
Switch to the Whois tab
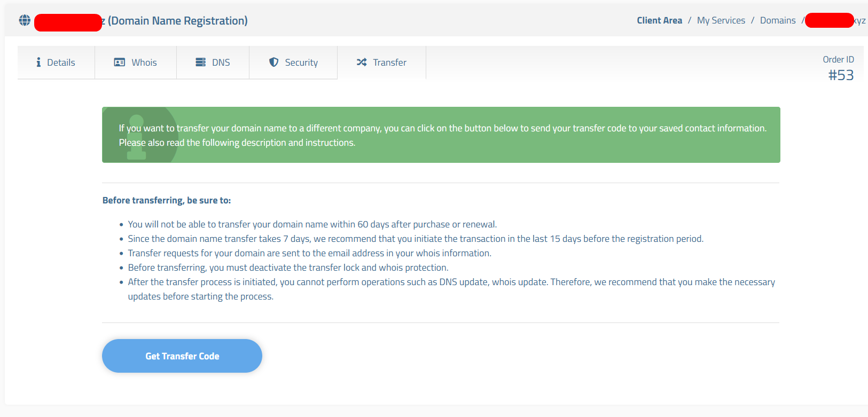[136, 62]
